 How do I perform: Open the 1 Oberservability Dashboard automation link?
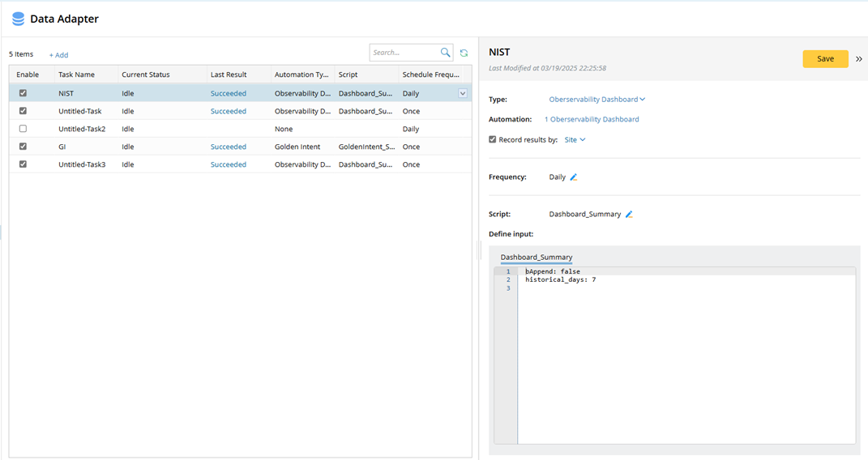point(592,119)
